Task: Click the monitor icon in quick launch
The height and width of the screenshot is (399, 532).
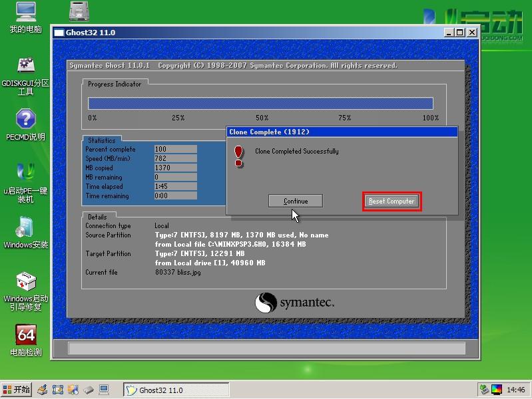Action: click(104, 390)
